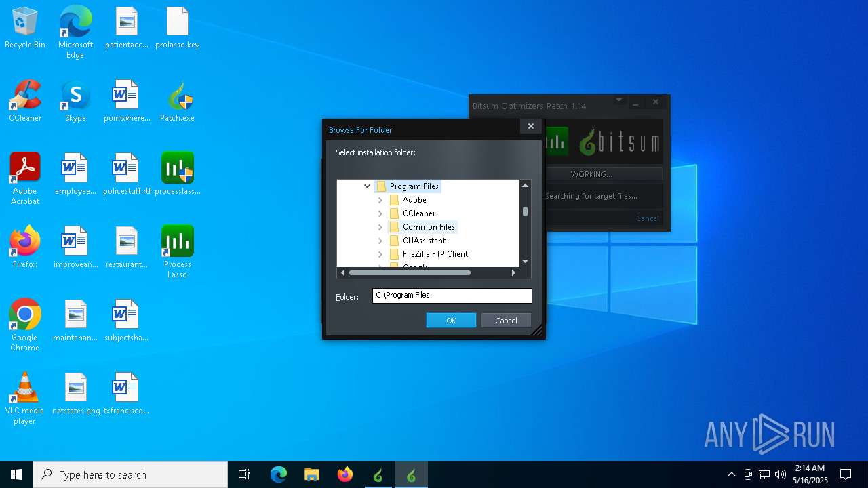
Task: Select the employee... Word document
Action: [75, 175]
